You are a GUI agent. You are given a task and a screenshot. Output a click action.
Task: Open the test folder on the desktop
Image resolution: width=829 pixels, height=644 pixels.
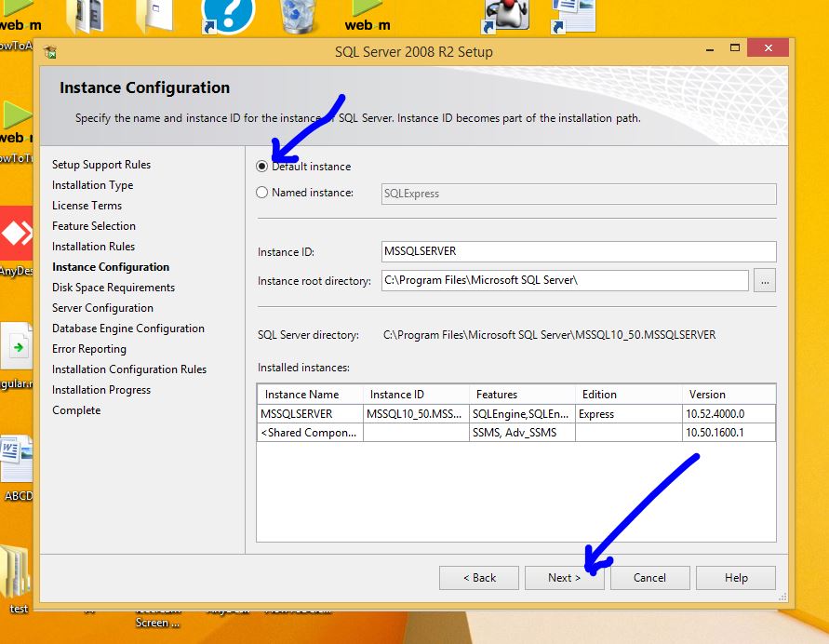click(x=17, y=575)
